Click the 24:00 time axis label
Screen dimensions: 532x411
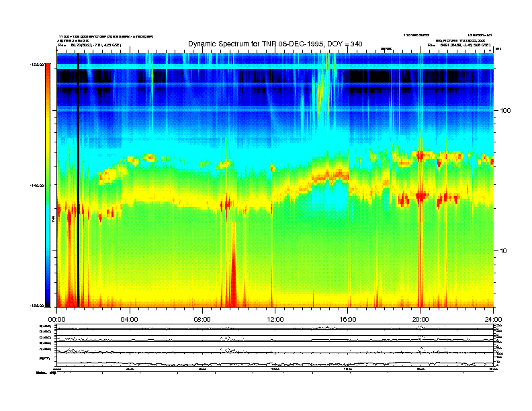(x=493, y=320)
